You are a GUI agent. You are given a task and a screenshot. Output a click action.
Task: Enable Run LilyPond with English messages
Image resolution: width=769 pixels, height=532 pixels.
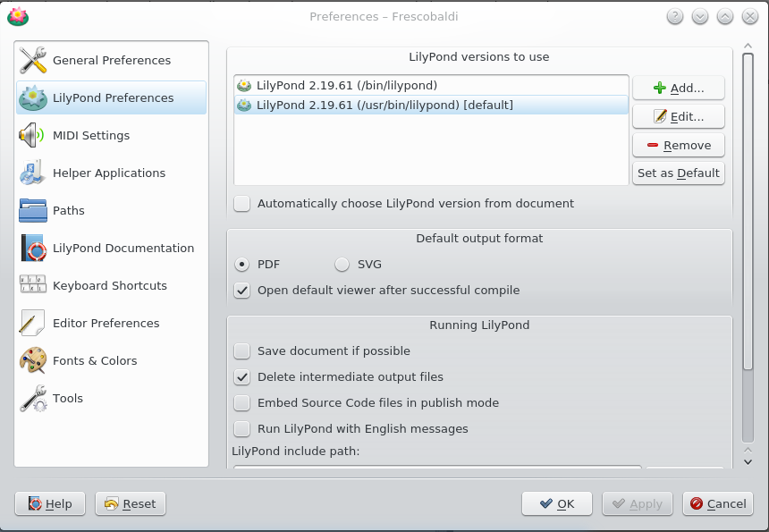[241, 429]
